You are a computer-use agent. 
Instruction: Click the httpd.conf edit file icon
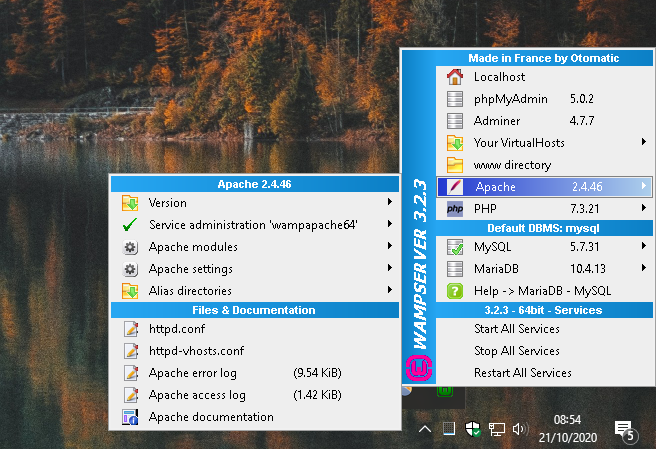131,329
